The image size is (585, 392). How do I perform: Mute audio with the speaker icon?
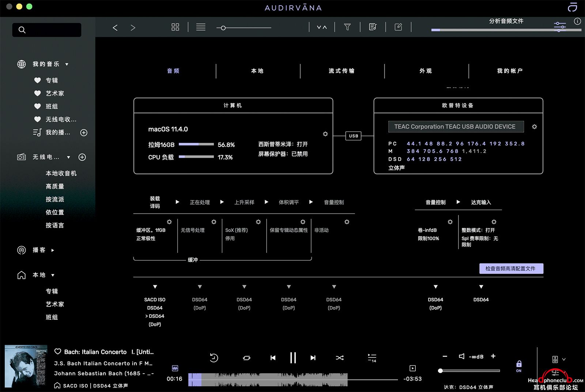[462, 356]
